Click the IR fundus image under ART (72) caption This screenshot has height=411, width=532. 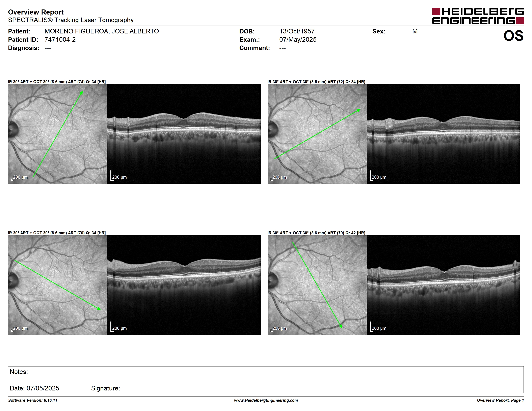tap(317, 134)
